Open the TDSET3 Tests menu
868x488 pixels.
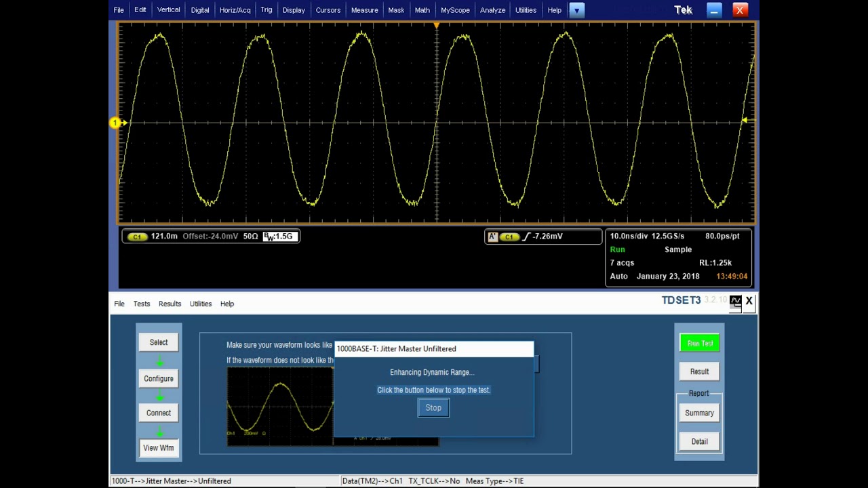[x=142, y=304]
